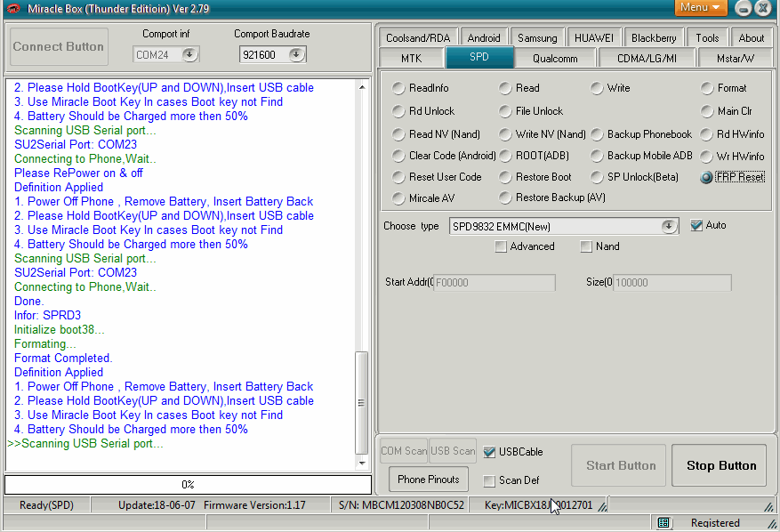Click the 'Infor: SPRD3' log line
780x532 pixels.
47,316
